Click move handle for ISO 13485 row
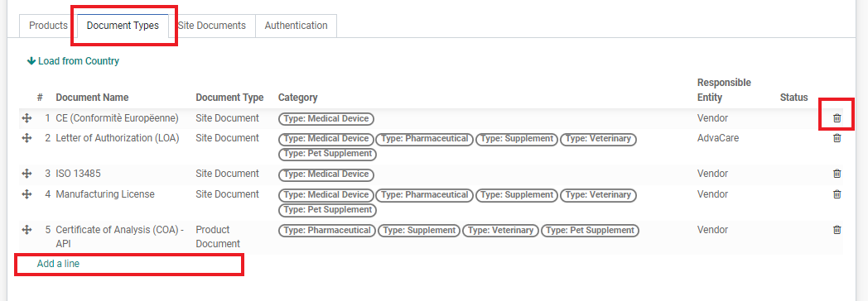868x301 pixels. click(x=26, y=174)
